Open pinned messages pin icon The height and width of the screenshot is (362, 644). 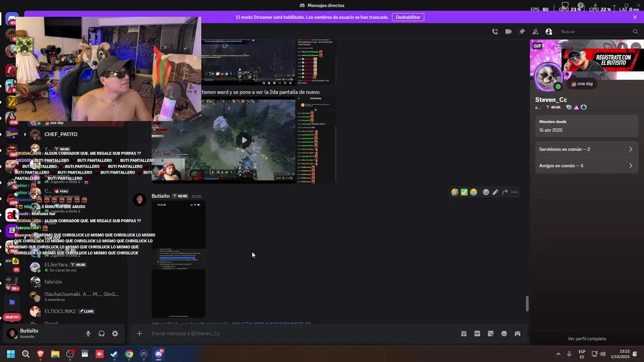point(522,32)
